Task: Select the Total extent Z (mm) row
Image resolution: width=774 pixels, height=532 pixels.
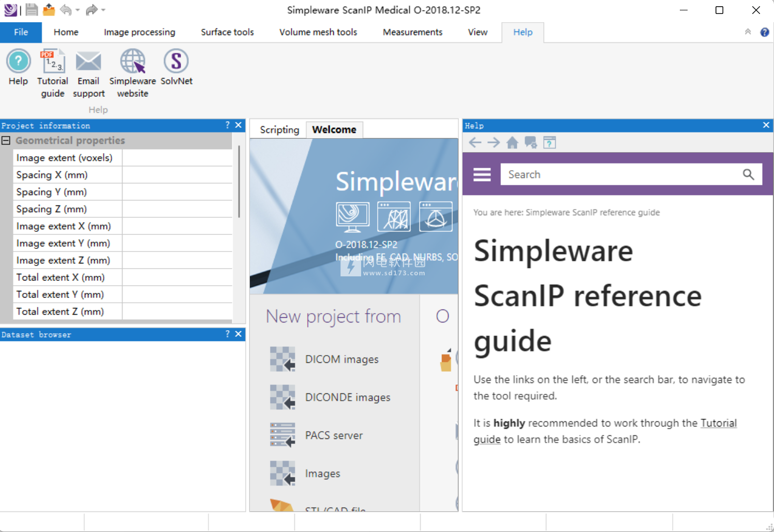Action: click(x=123, y=312)
